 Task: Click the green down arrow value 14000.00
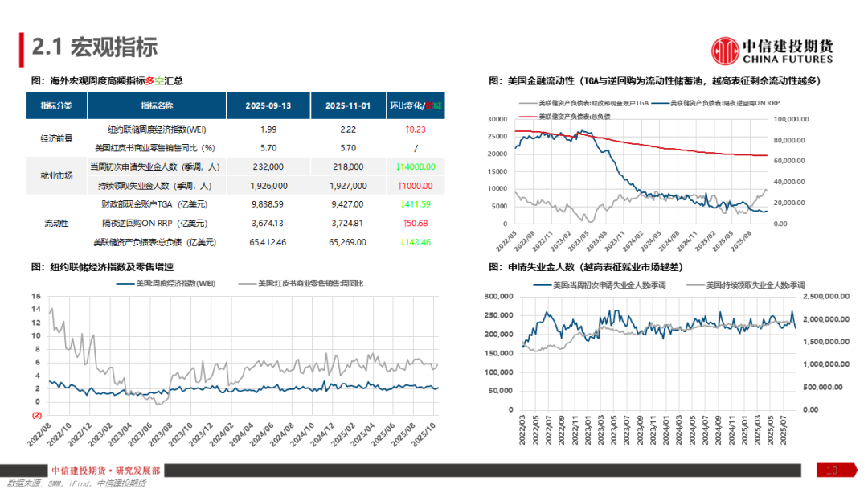[416, 166]
